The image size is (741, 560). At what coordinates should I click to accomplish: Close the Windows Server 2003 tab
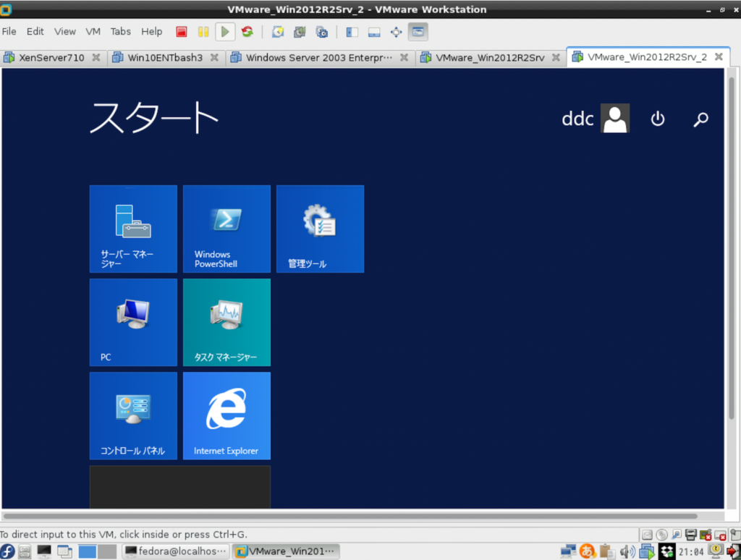pyautogui.click(x=404, y=57)
